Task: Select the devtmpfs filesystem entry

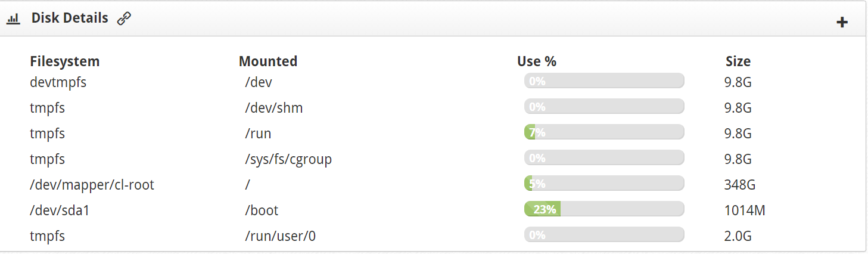Action: 58,82
